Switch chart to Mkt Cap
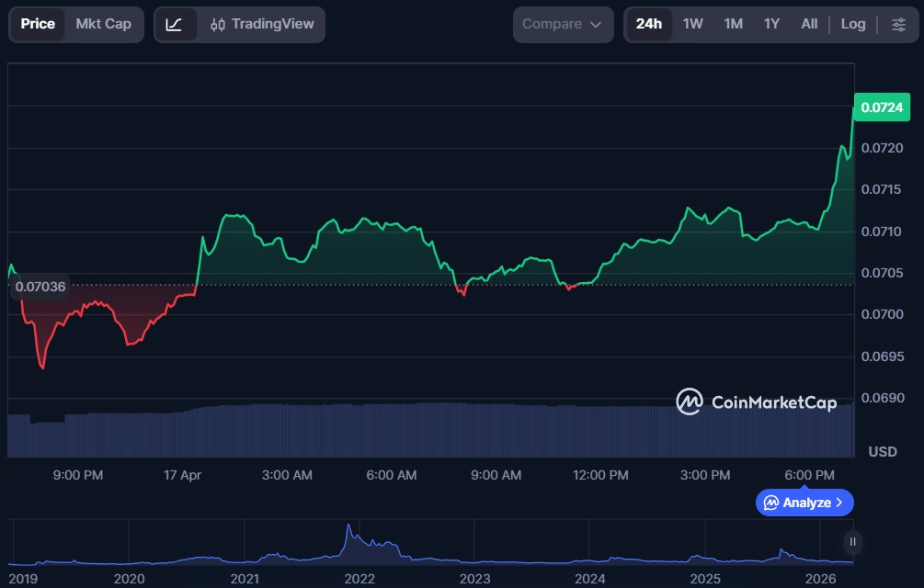924x588 pixels. (103, 24)
